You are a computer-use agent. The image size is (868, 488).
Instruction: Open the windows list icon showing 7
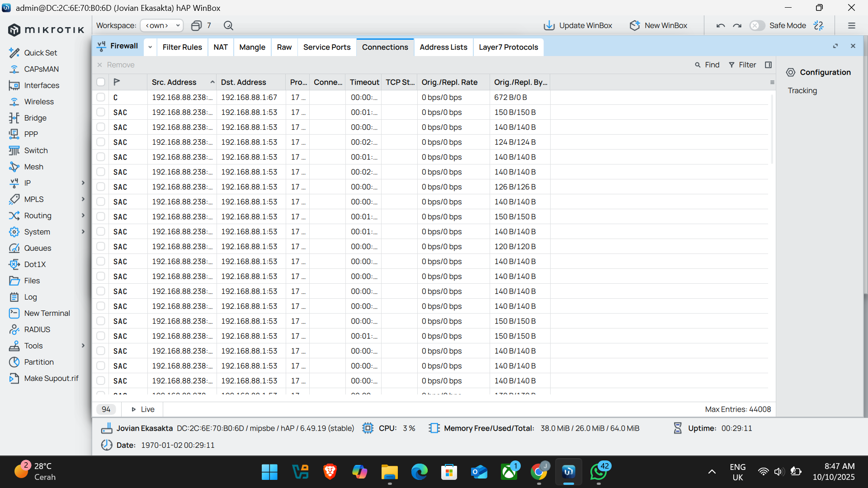pos(201,26)
